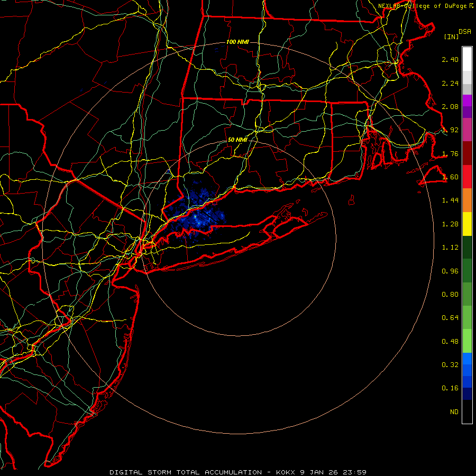Click the orange swatch in the legend
476x476 pixels.
pos(467,200)
